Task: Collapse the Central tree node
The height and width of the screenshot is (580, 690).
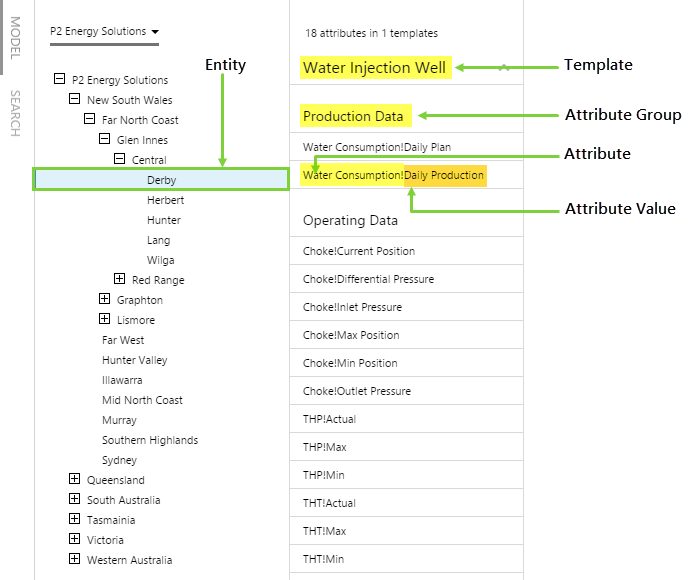Action: coord(119,160)
